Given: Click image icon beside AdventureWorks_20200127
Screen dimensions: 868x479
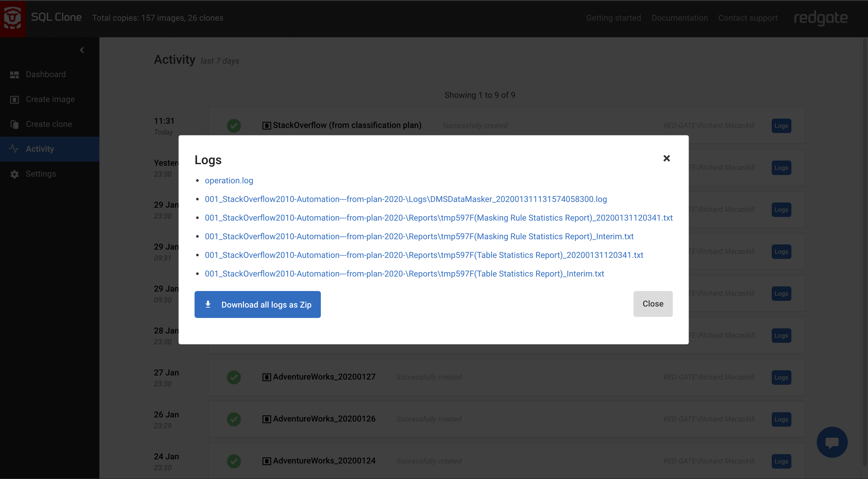Looking at the screenshot, I should pyautogui.click(x=267, y=377).
